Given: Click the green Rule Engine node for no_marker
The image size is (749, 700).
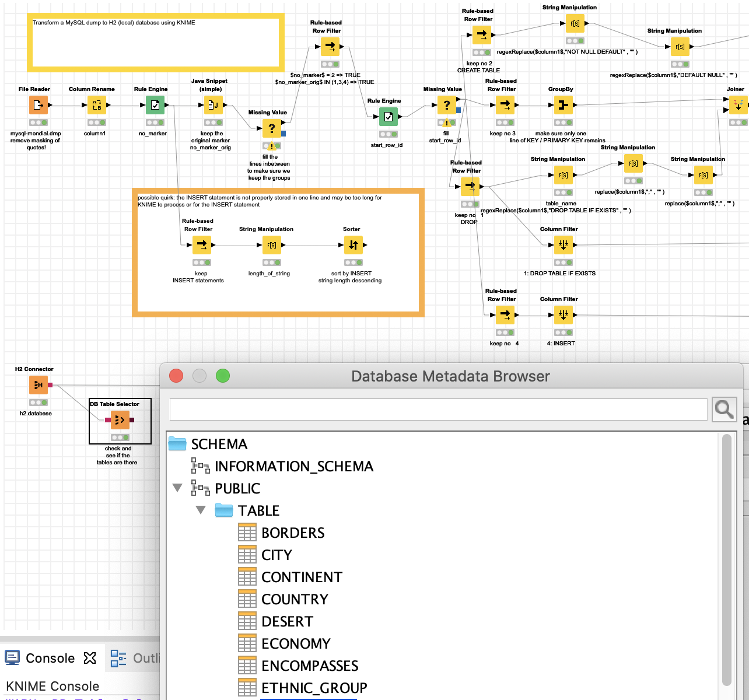Looking at the screenshot, I should 155,105.
